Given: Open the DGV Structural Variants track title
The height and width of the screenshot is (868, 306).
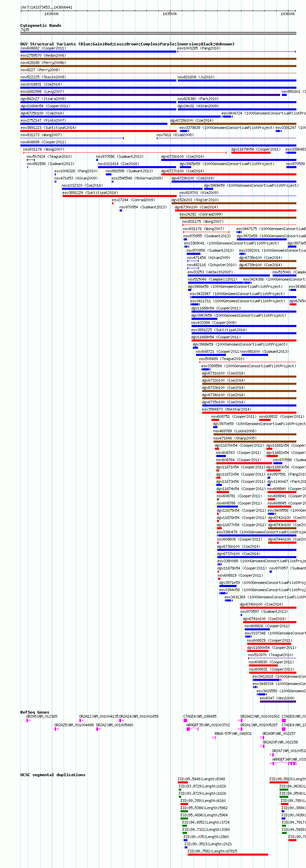Looking at the screenshot, I should point(127,44).
